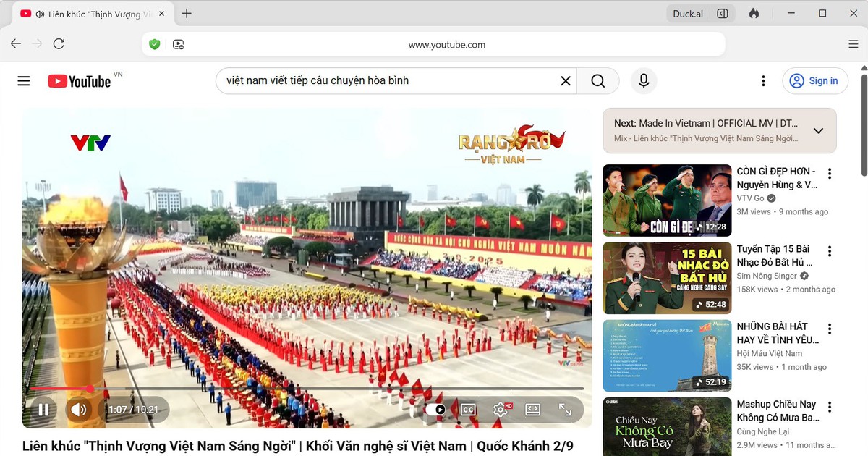Click the video title Liên khúc Thịnh Vượng
This screenshot has width=868, height=456.
(298, 446)
